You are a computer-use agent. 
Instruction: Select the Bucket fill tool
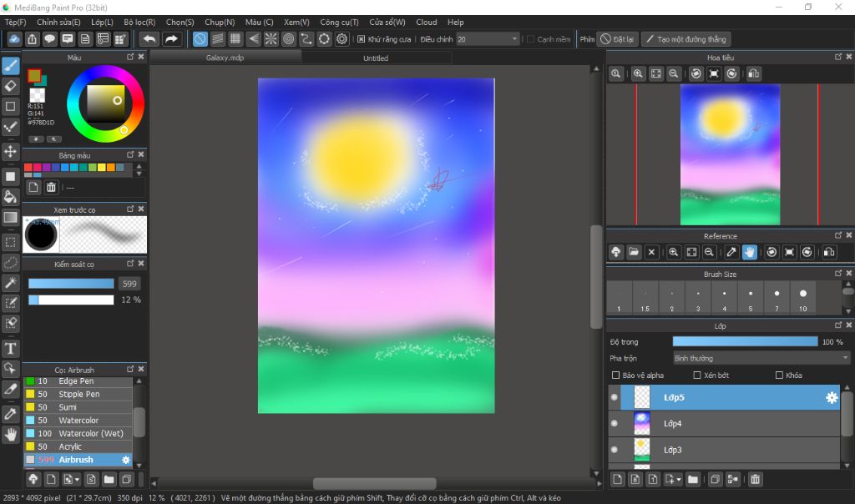(x=10, y=197)
